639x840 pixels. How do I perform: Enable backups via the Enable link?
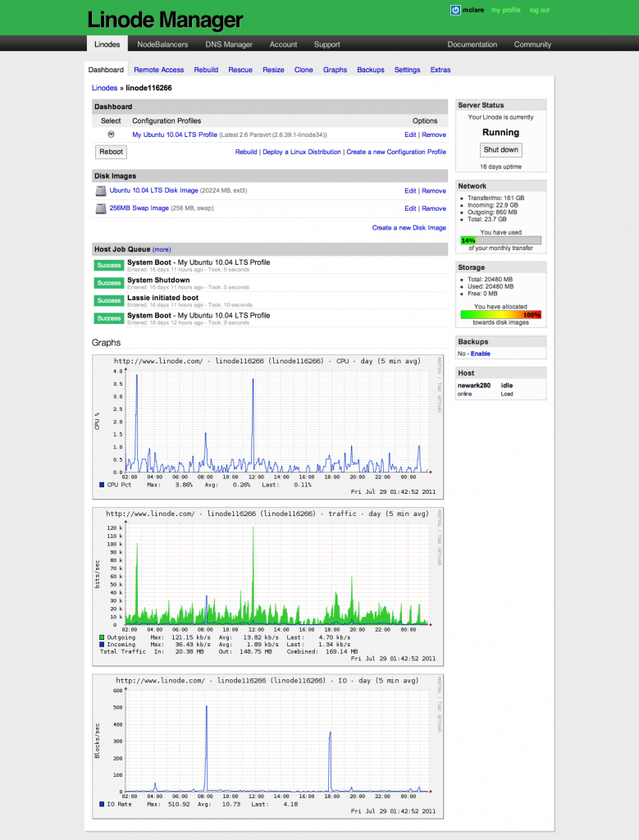pyautogui.click(x=480, y=354)
